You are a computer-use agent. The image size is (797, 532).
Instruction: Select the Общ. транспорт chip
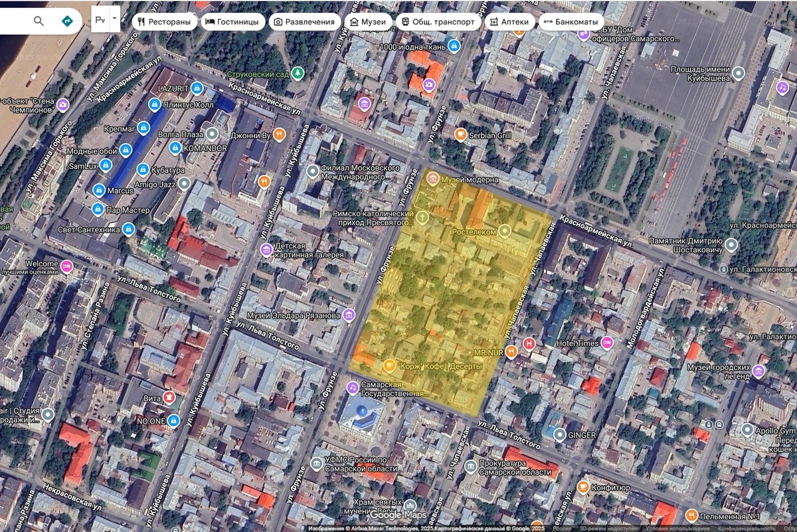(x=438, y=21)
